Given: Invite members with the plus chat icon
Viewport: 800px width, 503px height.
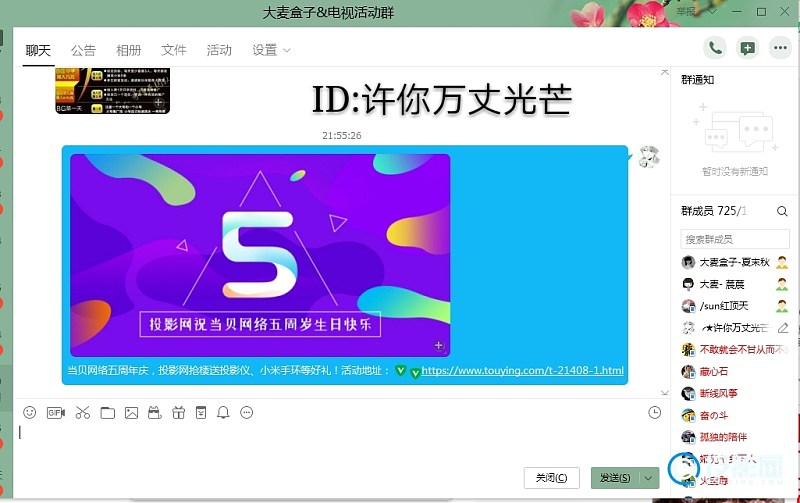Looking at the screenshot, I should (747, 48).
